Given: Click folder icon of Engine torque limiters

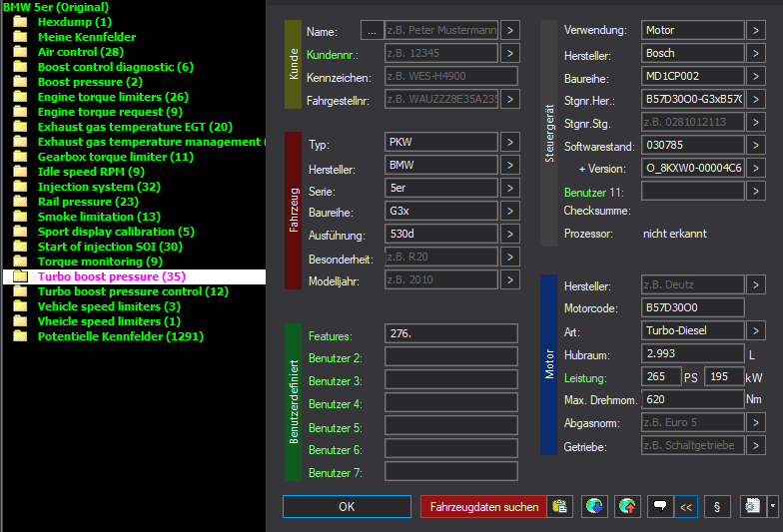Looking at the screenshot, I should pos(20,97).
